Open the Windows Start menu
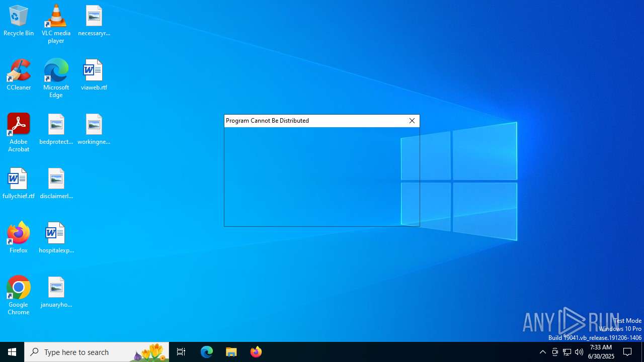Screen dimensions: 644x362 (12, 352)
